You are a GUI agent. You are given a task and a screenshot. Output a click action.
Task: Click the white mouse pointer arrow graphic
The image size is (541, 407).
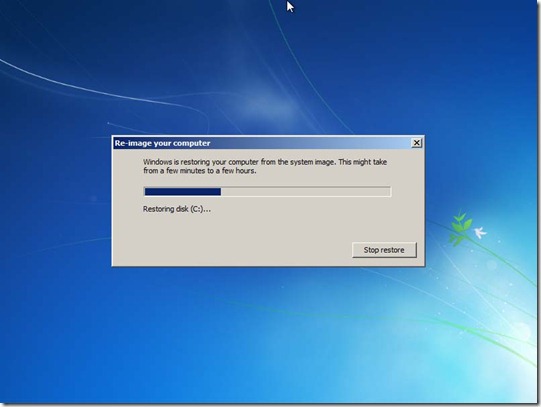(x=290, y=7)
